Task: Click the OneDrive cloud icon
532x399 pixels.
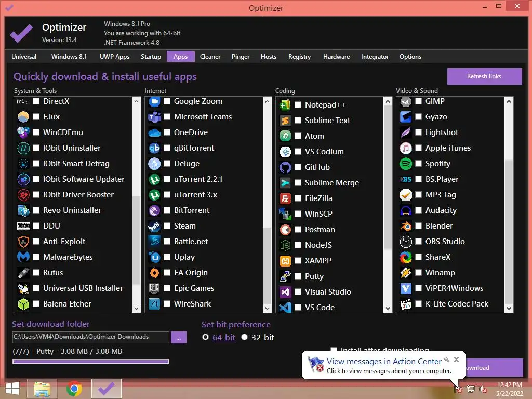Action: 154,132
